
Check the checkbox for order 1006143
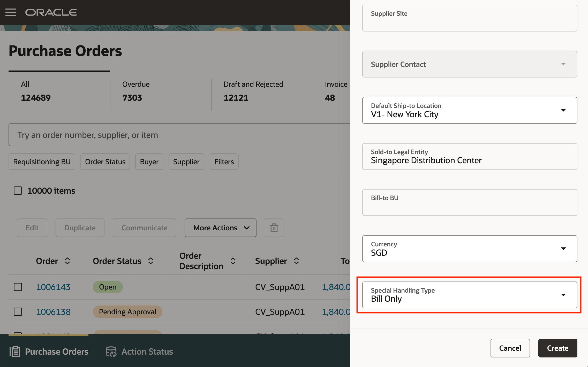(x=18, y=287)
